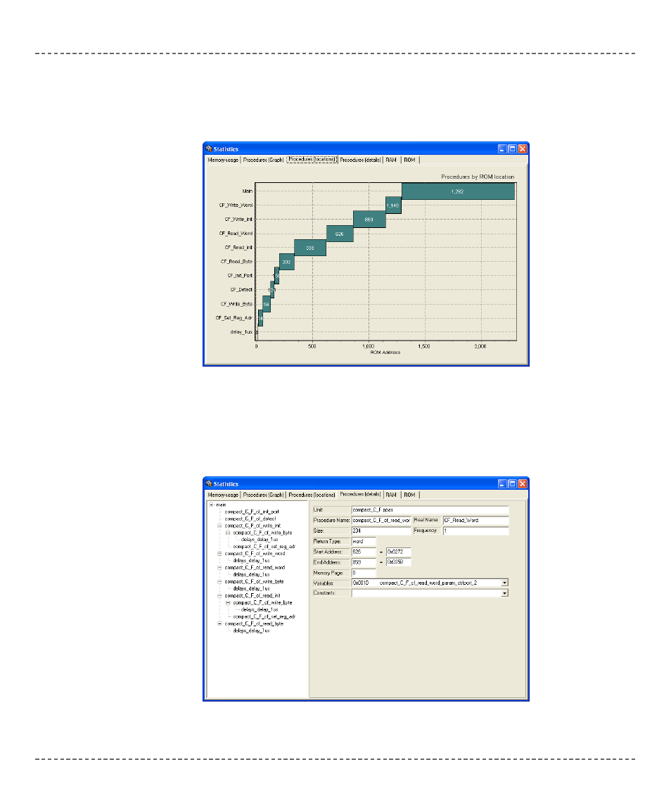Click the Size field showing 234
The image size is (671, 812).
[x=381, y=531]
